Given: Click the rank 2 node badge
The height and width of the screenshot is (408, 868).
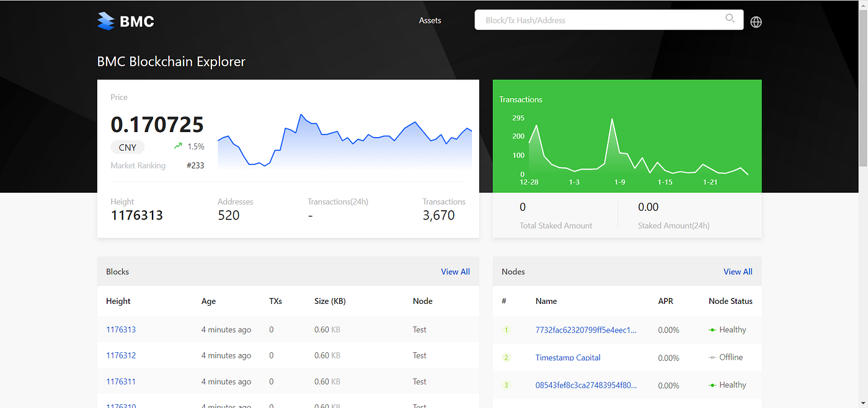Looking at the screenshot, I should coord(506,358).
